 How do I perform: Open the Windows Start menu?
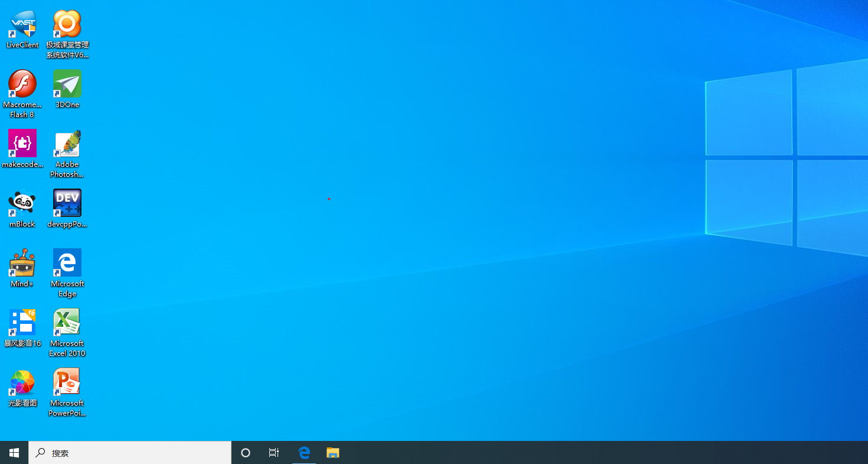(x=14, y=453)
